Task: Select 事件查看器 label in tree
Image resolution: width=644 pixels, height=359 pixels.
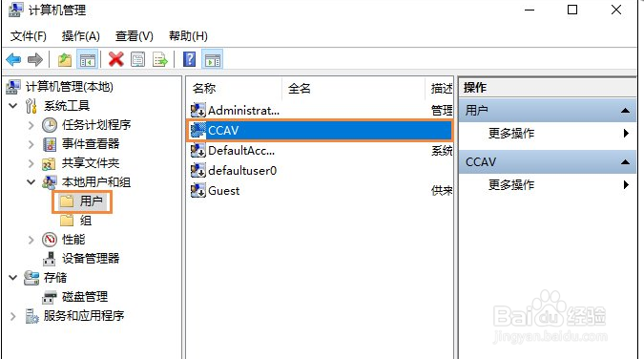Action: click(x=91, y=144)
